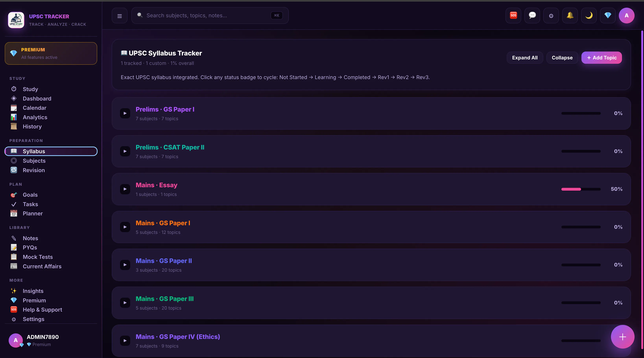Expand the Mains GS Paper II section
The width and height of the screenshot is (644, 358).
[x=125, y=265]
